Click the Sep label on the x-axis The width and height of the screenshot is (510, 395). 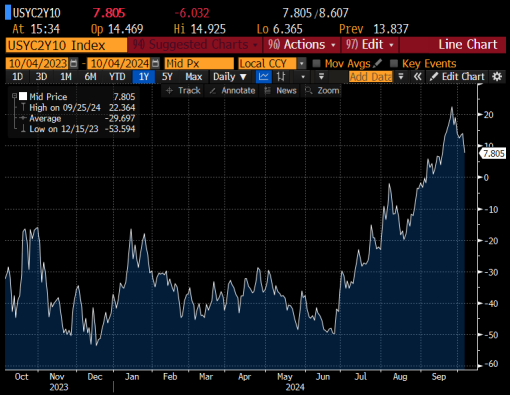tap(439, 377)
